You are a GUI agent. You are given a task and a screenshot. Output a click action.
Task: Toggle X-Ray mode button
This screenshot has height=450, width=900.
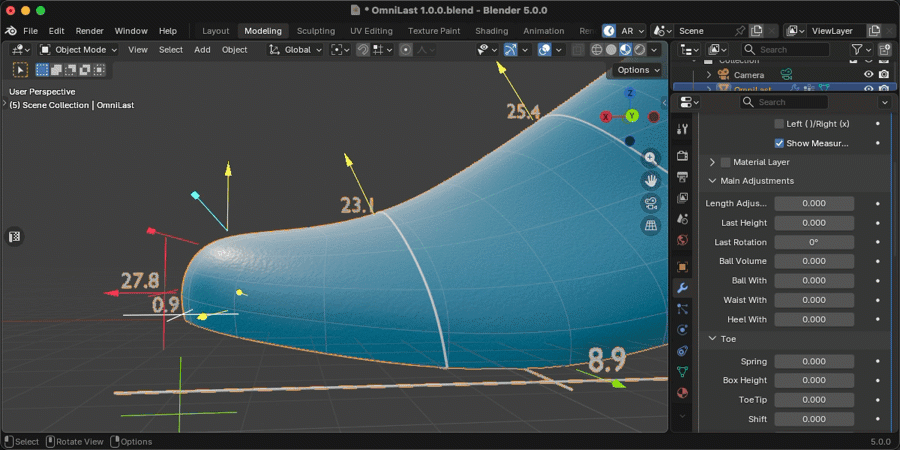pyautogui.click(x=579, y=50)
